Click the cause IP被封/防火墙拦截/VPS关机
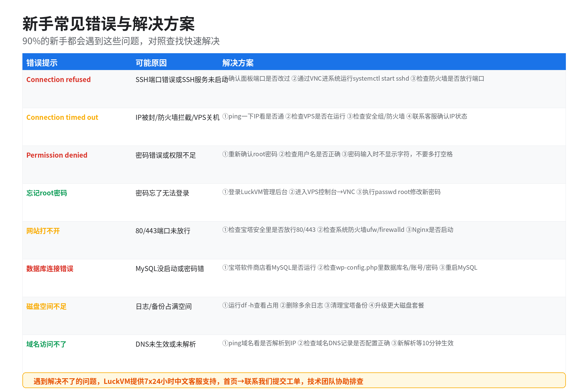Viewport: 588px width, 392px height. point(178,117)
